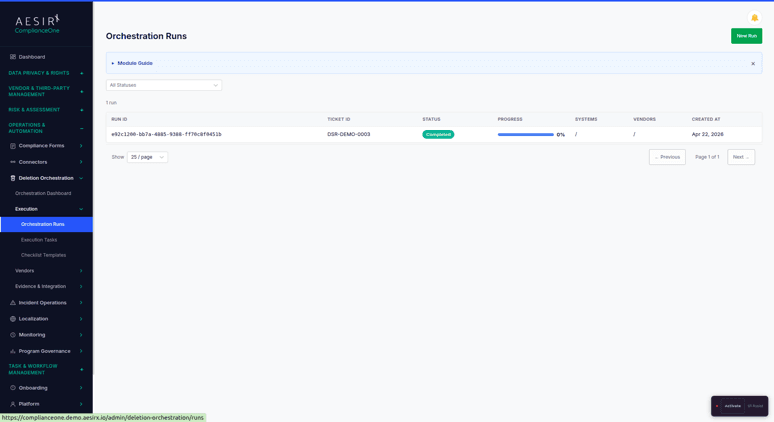Click the Onboarding icon in the sidebar
The height and width of the screenshot is (422, 774).
13,388
